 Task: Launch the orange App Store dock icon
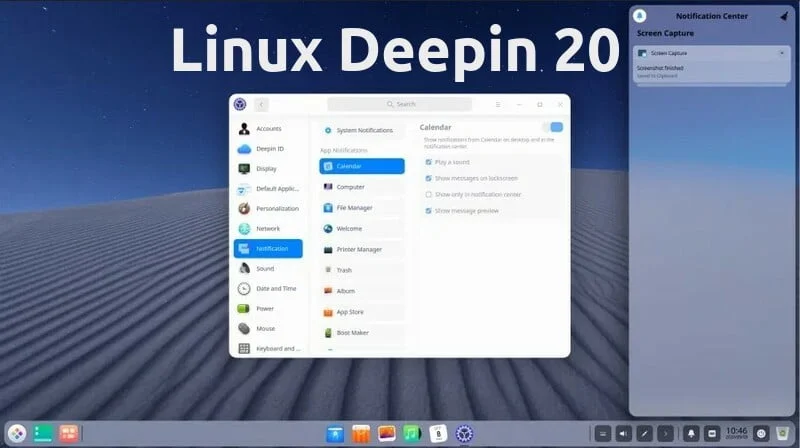click(361, 434)
